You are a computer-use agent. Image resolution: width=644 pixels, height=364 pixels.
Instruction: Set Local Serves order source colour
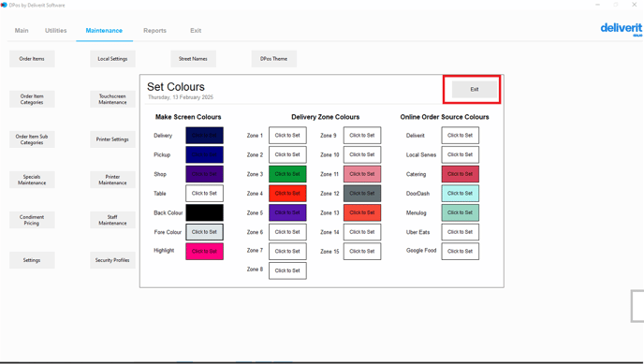pos(460,154)
